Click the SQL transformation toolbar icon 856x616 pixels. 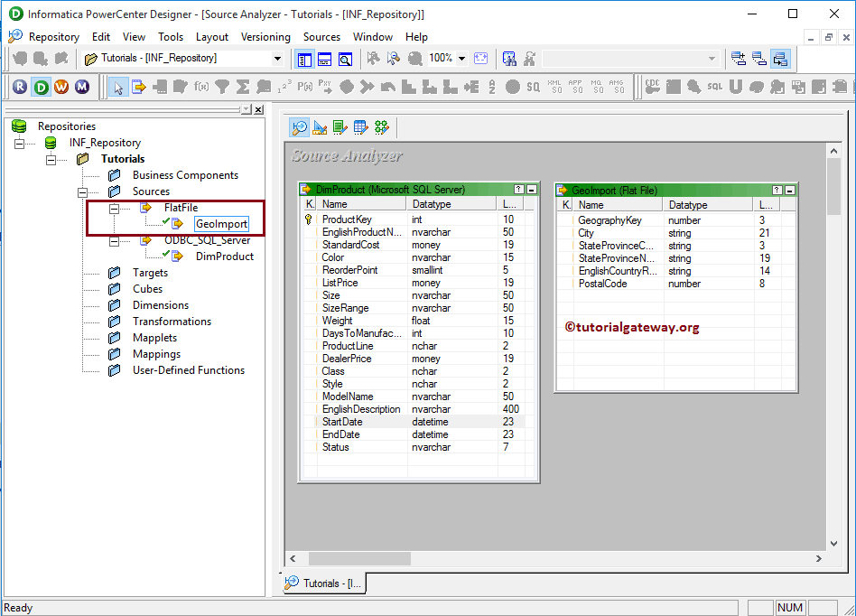[714, 87]
